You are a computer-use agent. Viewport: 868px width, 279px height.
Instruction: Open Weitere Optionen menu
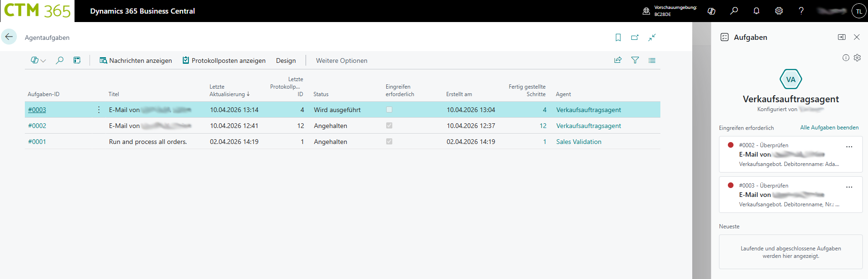coord(341,60)
